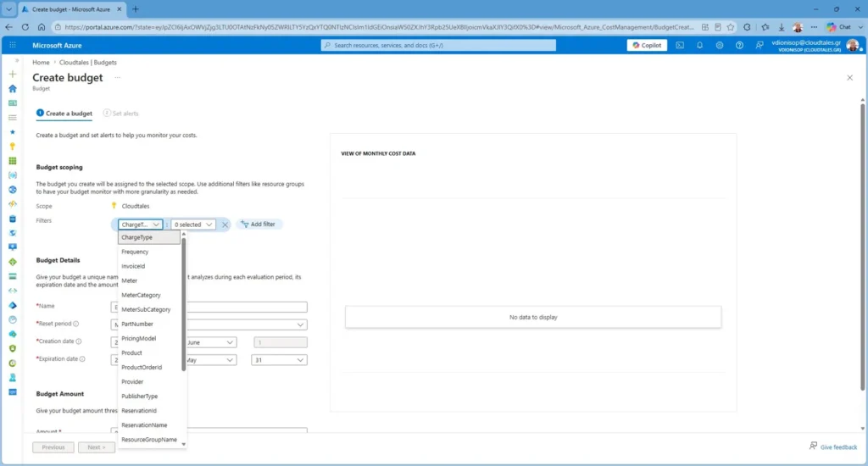
Task: Open Cloudtales | Budgets breadcrumb
Action: pos(88,63)
